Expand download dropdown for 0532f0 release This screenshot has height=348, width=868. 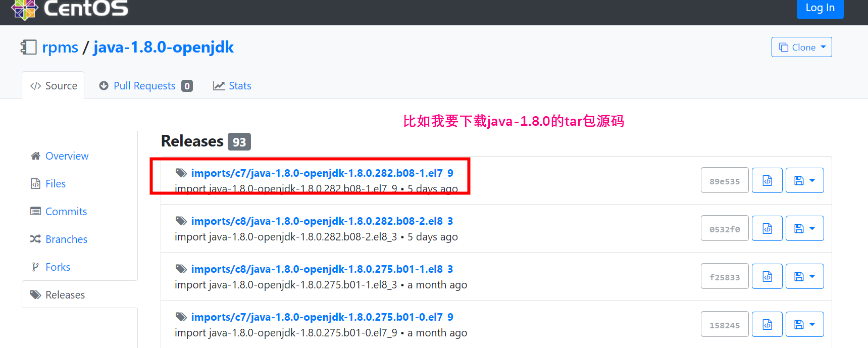(x=805, y=228)
